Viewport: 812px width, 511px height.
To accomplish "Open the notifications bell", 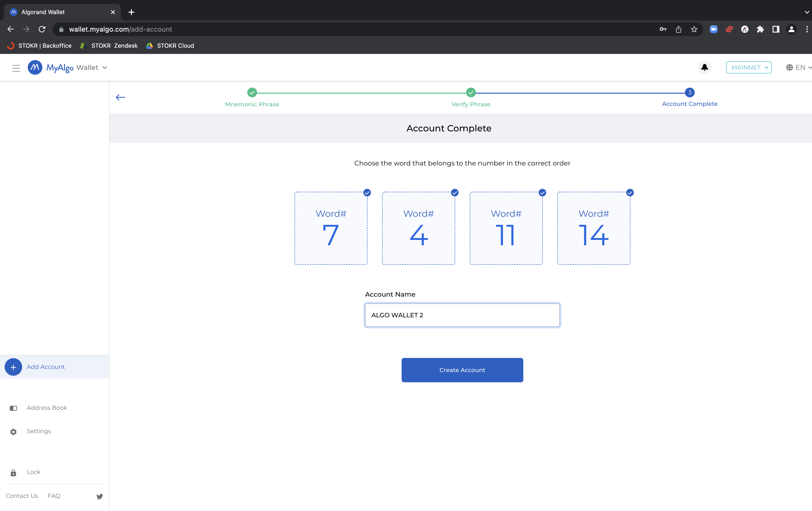I will (x=704, y=67).
